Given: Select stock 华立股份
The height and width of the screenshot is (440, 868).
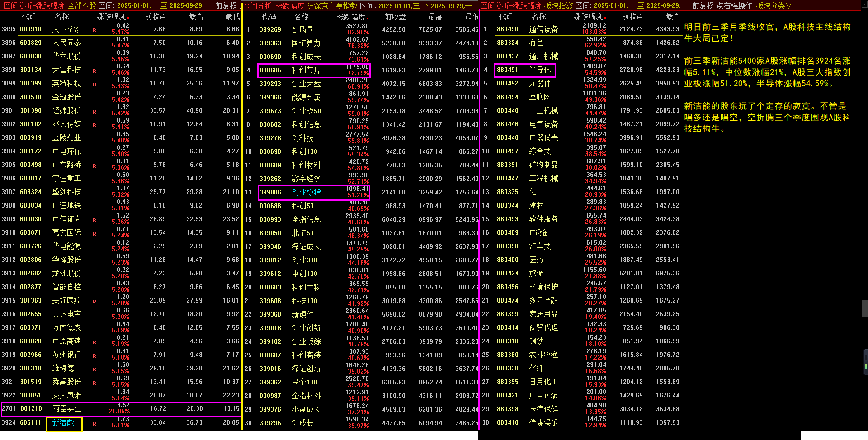Looking at the screenshot, I should click(x=66, y=56).
